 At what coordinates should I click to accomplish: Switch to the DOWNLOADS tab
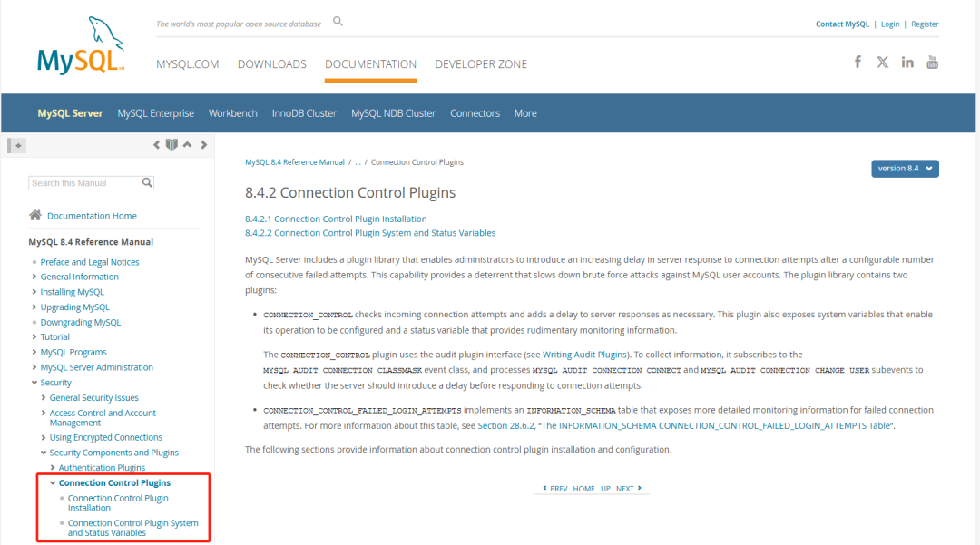271,63
